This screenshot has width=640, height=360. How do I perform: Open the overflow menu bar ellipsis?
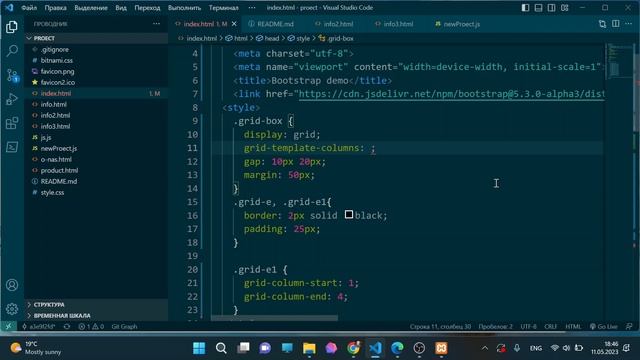coord(252,8)
